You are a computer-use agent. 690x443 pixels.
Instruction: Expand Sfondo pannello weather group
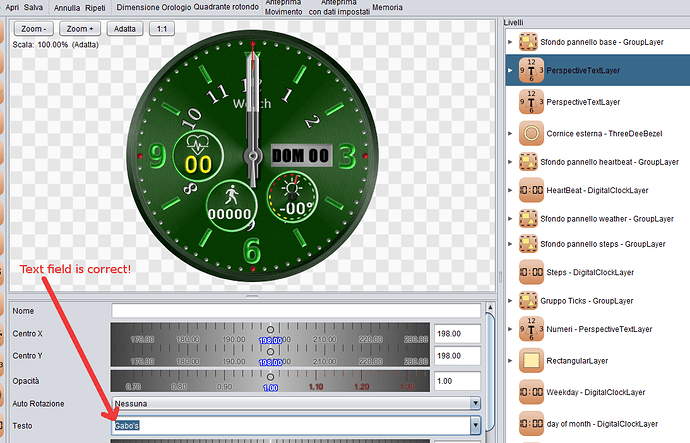tap(510, 219)
